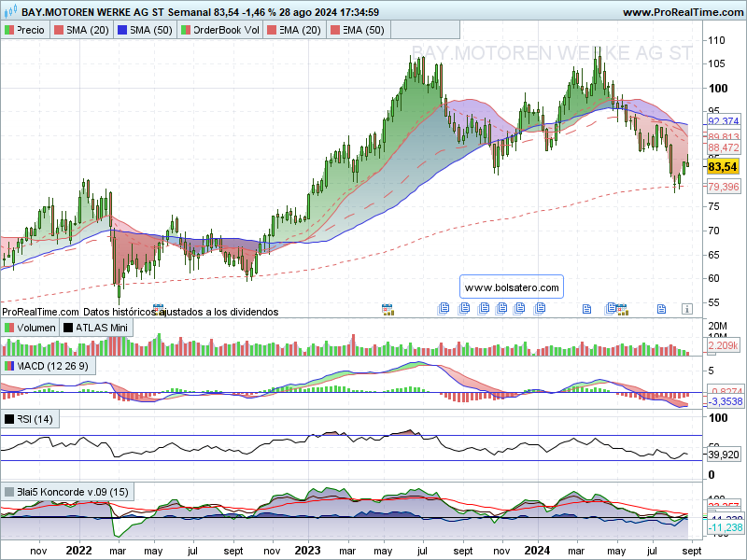Click the 55 price axis label
This screenshot has width=747, height=560.
coord(713,302)
